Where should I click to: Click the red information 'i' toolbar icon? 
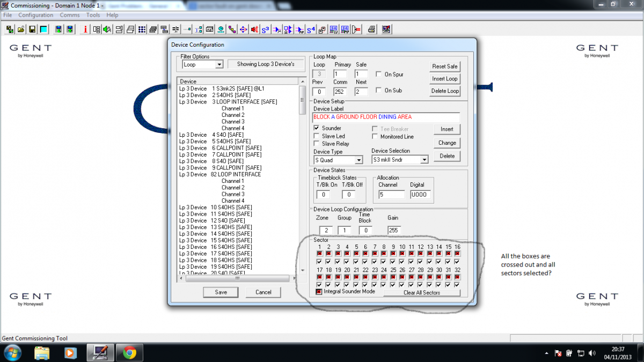point(85,29)
